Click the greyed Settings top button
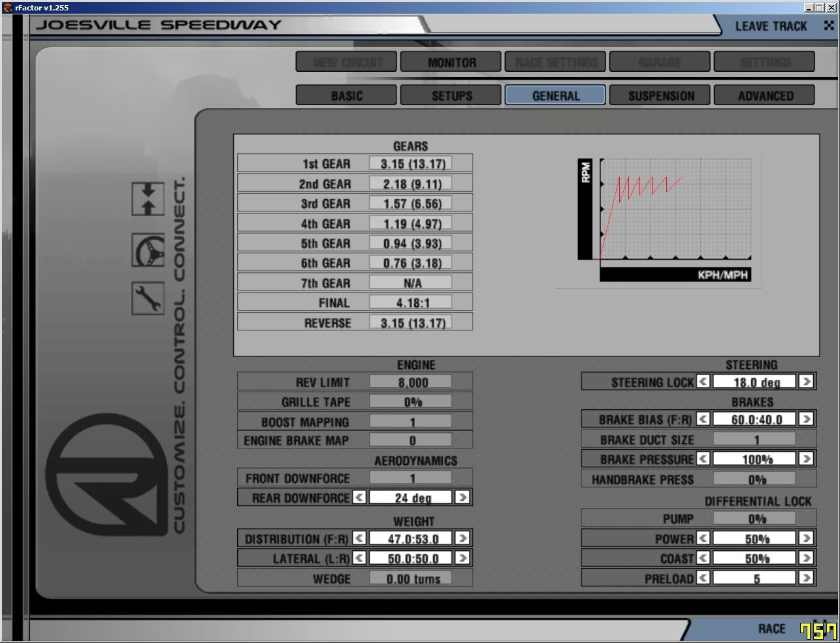The width and height of the screenshot is (840, 643). pos(764,62)
